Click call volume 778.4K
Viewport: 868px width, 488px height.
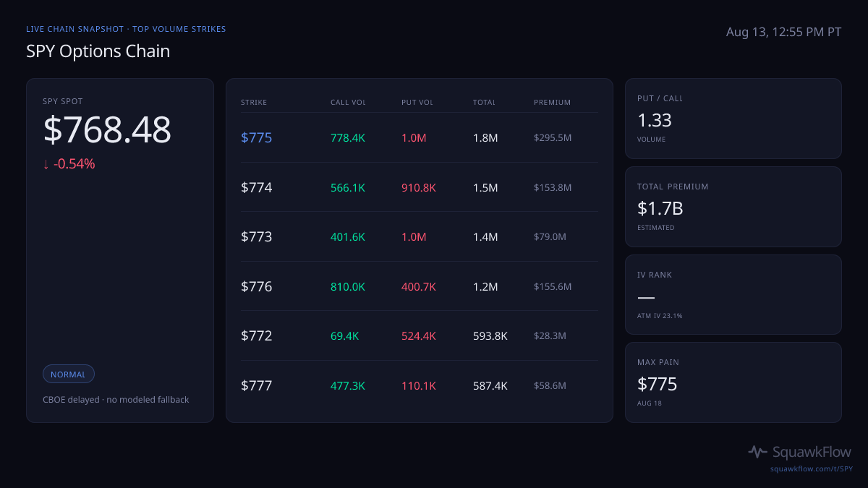[348, 137]
